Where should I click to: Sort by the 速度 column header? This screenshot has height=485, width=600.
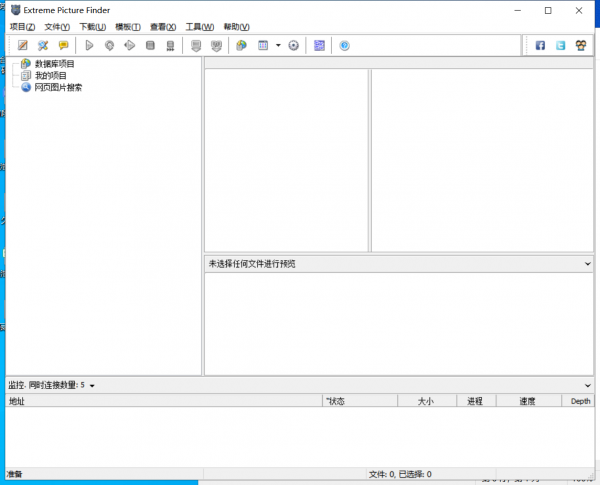528,401
